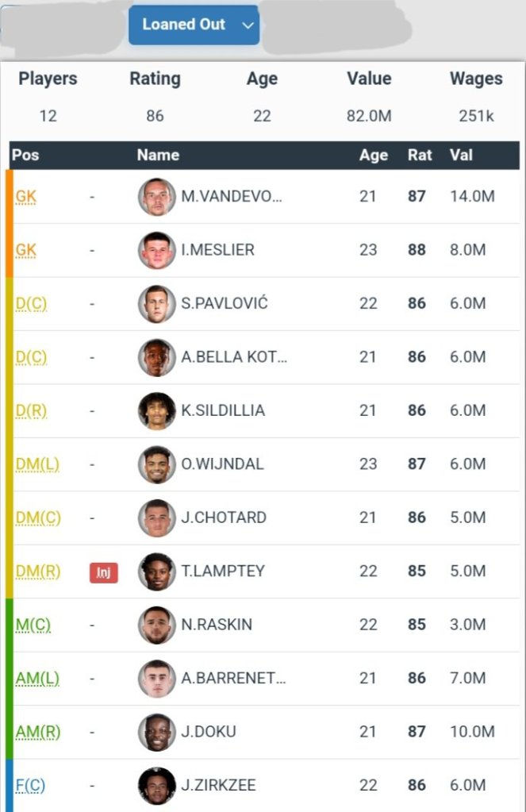This screenshot has height=812, width=526.
Task: Click M.Vandevo… player avatar
Action: (x=156, y=196)
